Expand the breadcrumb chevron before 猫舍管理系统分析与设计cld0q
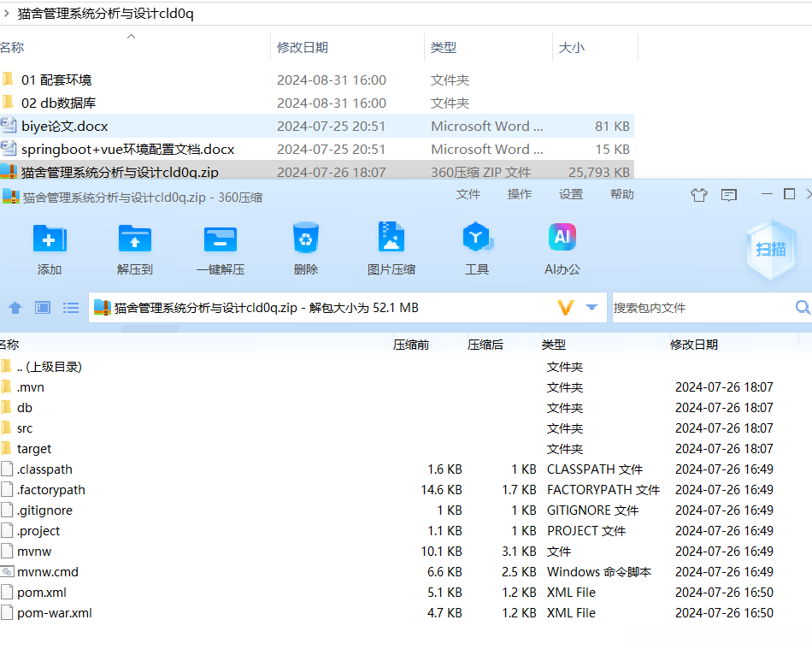 (x=6, y=13)
